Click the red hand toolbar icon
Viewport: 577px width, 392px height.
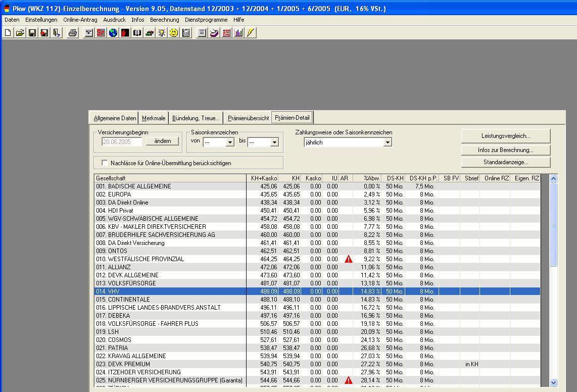pyautogui.click(x=125, y=33)
